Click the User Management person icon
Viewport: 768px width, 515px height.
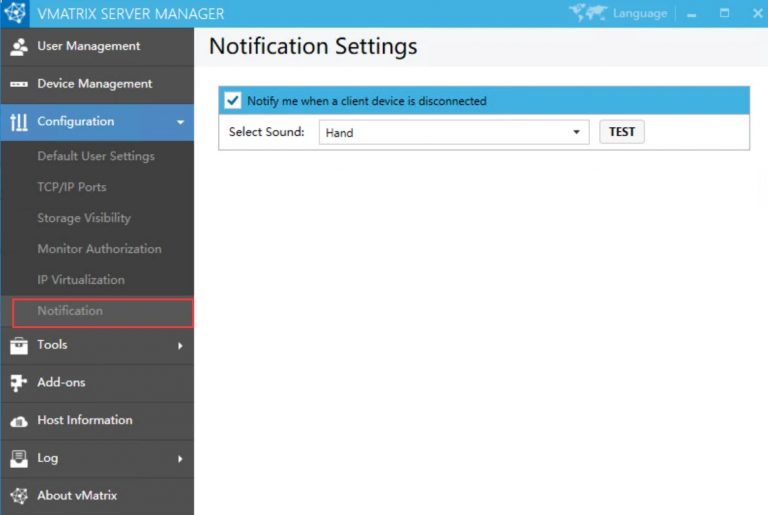tap(18, 47)
